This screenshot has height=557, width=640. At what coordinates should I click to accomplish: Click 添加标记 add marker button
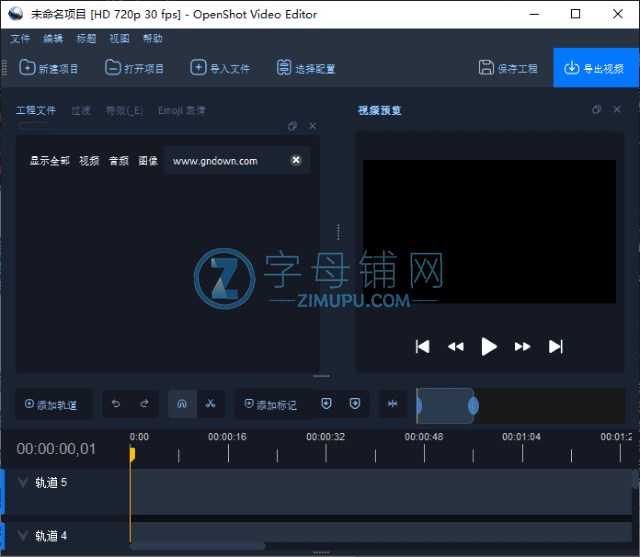pos(273,404)
